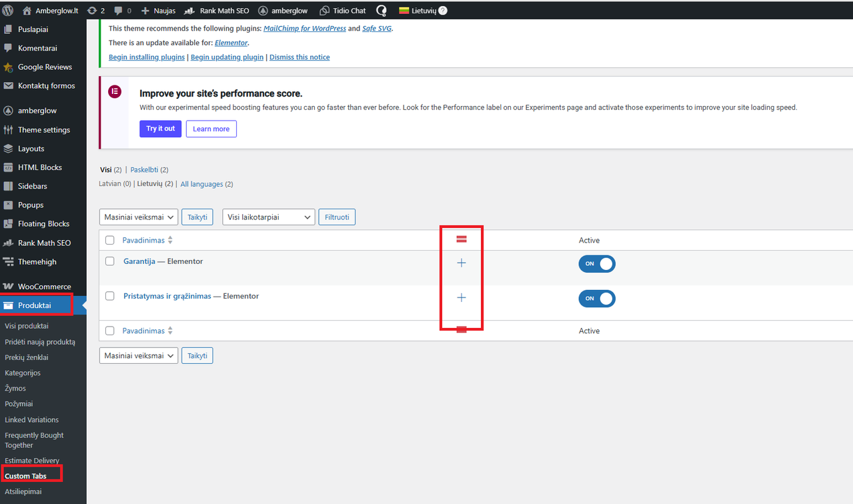Open Prekių ženklai submenu

pyautogui.click(x=27, y=357)
